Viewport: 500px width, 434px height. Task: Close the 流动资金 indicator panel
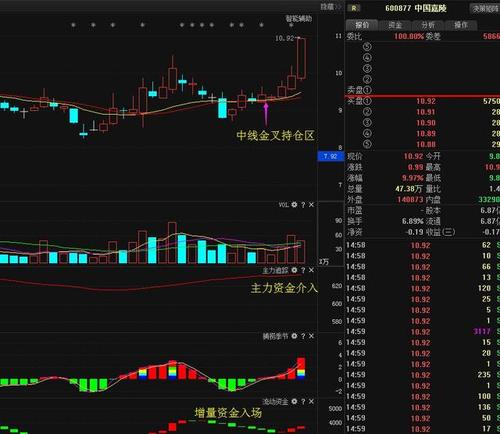(x=311, y=401)
